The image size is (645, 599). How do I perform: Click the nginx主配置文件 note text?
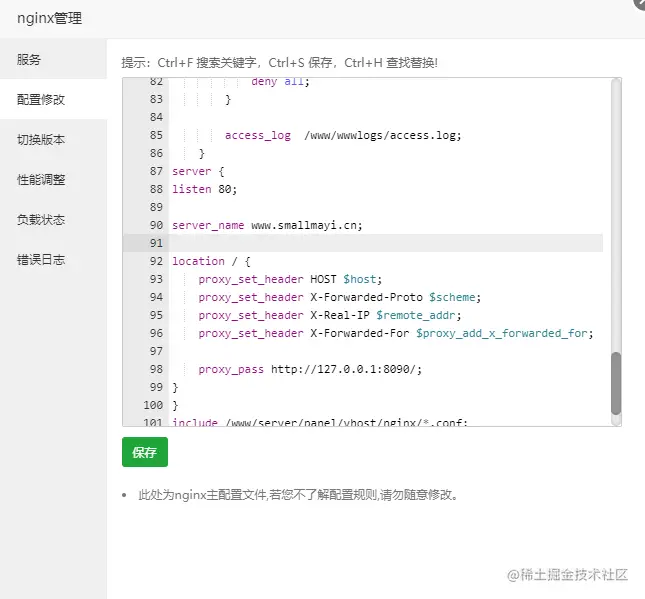click(298, 495)
